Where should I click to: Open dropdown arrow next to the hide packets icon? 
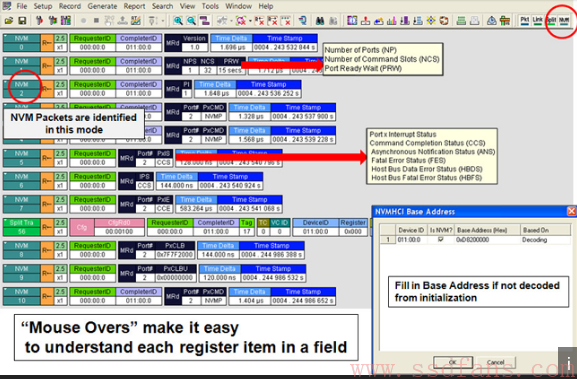point(250,21)
